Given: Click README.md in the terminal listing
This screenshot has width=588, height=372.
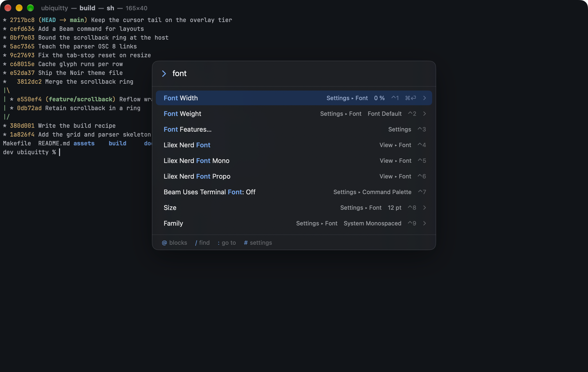Looking at the screenshot, I should click(54, 143).
